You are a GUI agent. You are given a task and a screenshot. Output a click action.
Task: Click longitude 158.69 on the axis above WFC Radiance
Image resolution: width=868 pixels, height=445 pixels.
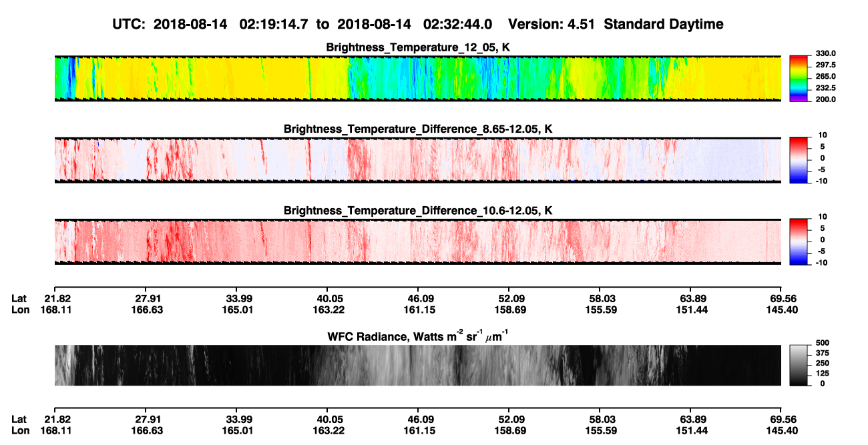pos(509,309)
